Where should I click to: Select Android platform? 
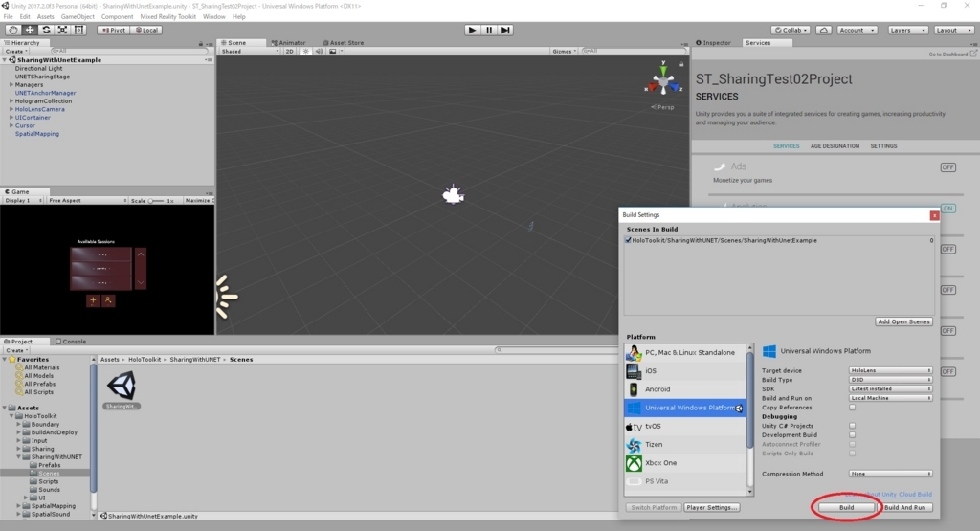pos(685,389)
